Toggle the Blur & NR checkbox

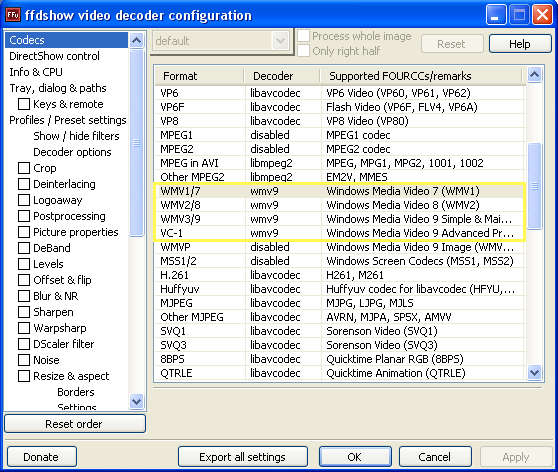(24, 296)
